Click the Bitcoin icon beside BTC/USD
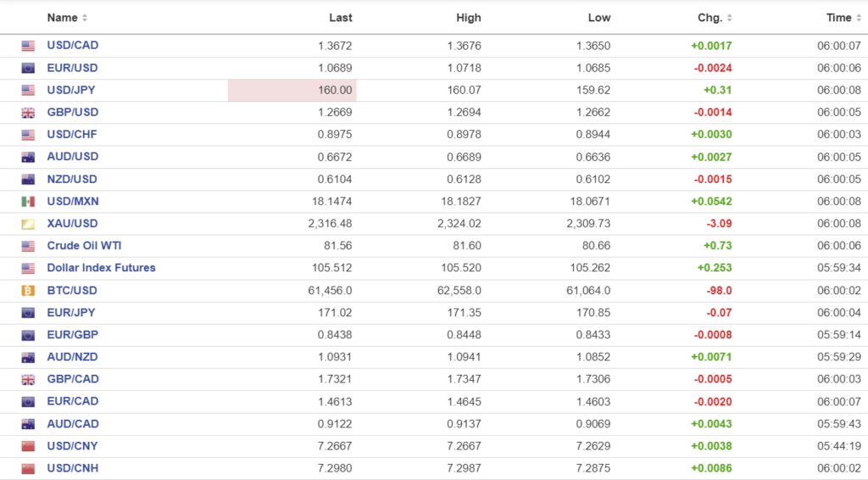The image size is (868, 480). [28, 290]
